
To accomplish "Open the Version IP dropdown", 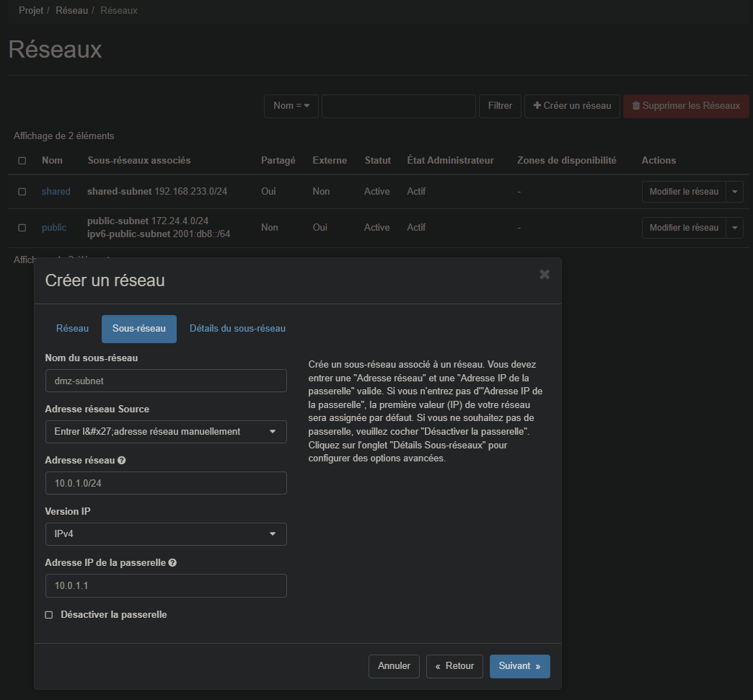I will (x=165, y=534).
